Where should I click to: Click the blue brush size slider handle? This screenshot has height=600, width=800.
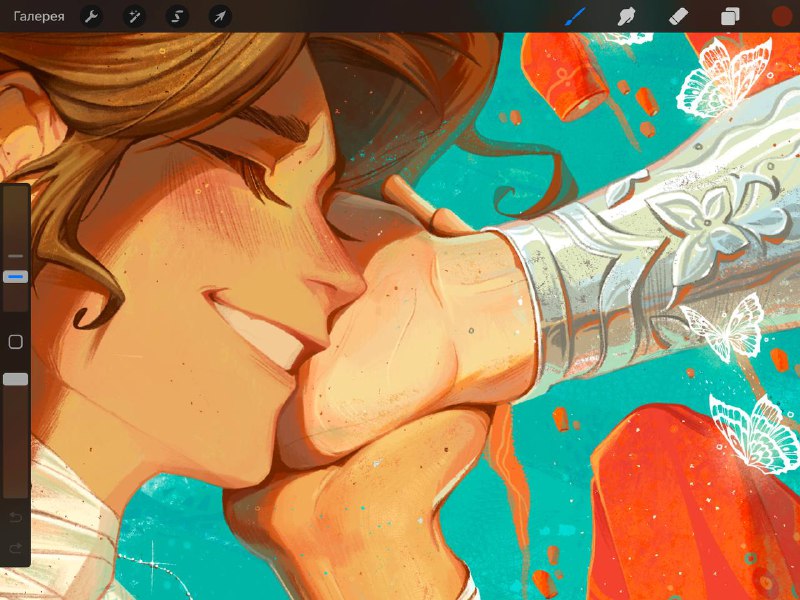[x=16, y=277]
